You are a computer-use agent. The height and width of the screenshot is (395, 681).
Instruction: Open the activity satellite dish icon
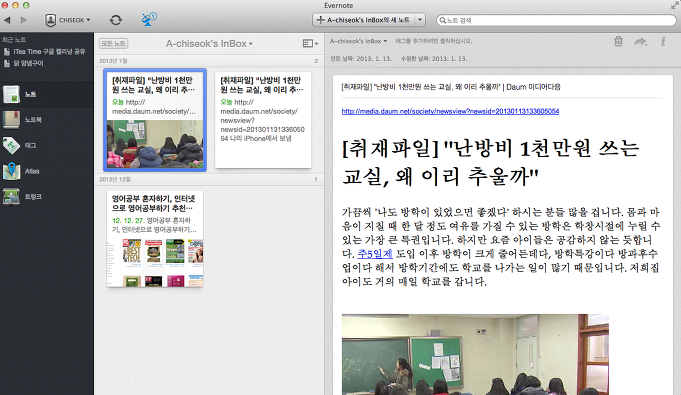[149, 20]
